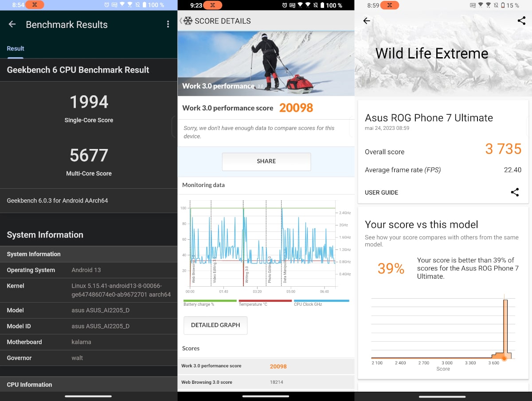This screenshot has height=401, width=532.
Task: Tap CPU Clock GHz legend item
Action: [x=321, y=303]
